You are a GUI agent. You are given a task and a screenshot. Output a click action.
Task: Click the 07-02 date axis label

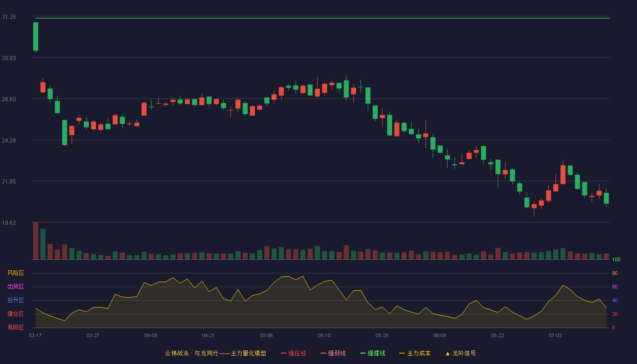click(x=555, y=335)
